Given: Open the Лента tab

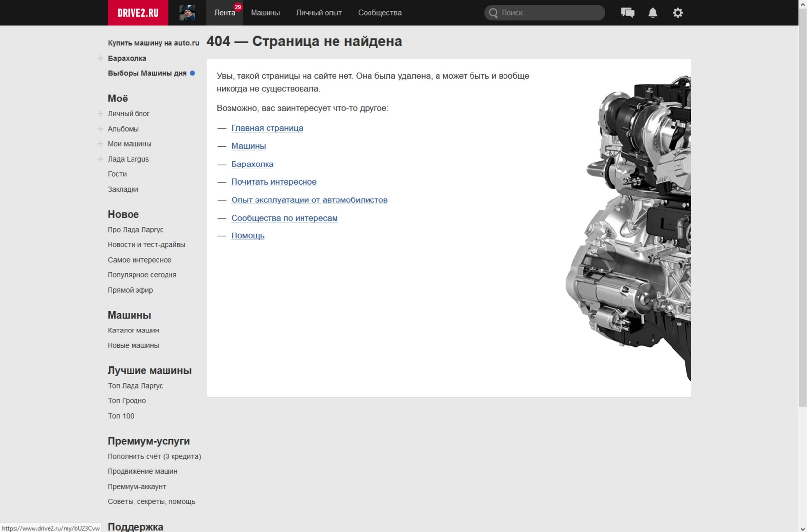Looking at the screenshot, I should point(225,12).
